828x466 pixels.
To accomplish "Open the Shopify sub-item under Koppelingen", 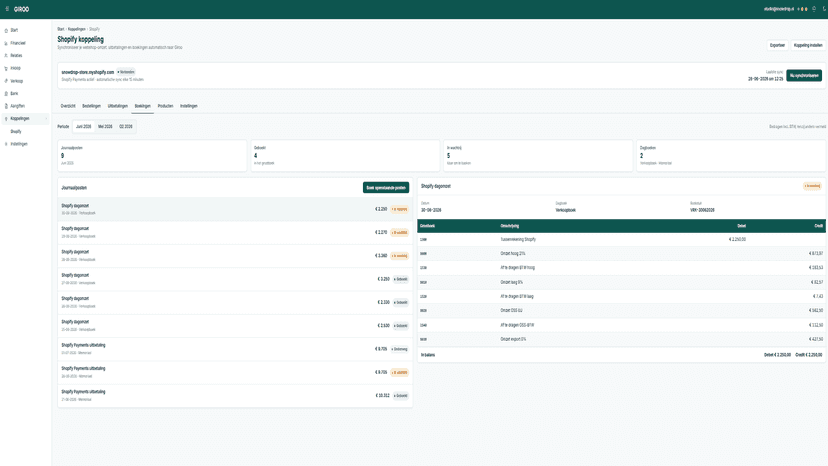I will pos(16,132).
